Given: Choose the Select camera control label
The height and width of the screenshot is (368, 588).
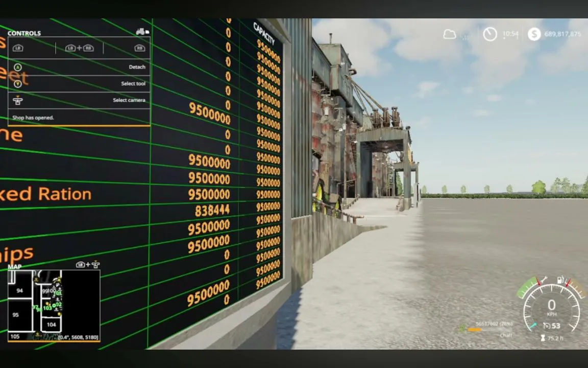Looking at the screenshot, I should [x=129, y=100].
